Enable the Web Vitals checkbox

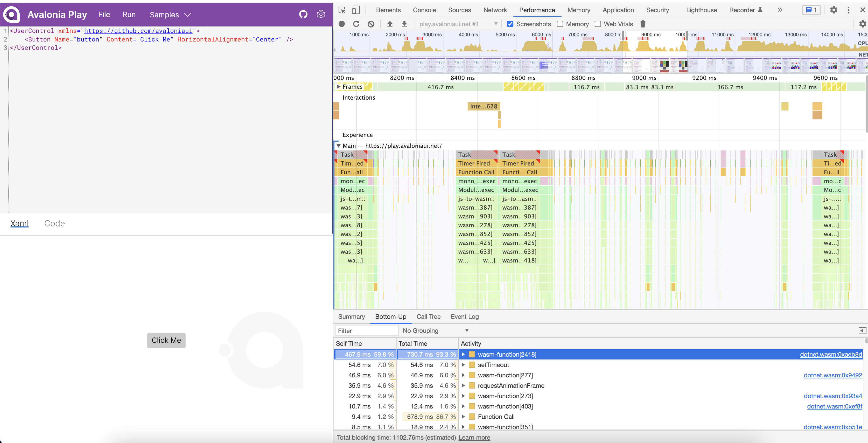[598, 24]
